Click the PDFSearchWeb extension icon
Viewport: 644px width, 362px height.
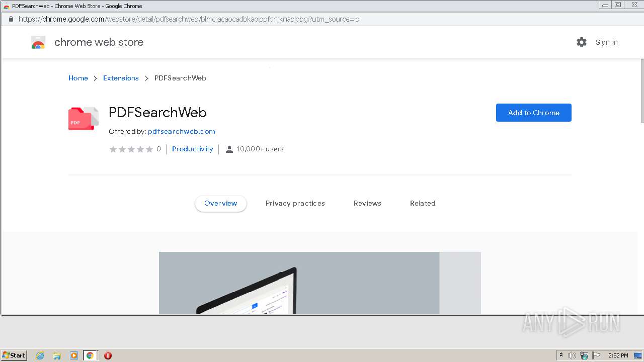tap(83, 119)
